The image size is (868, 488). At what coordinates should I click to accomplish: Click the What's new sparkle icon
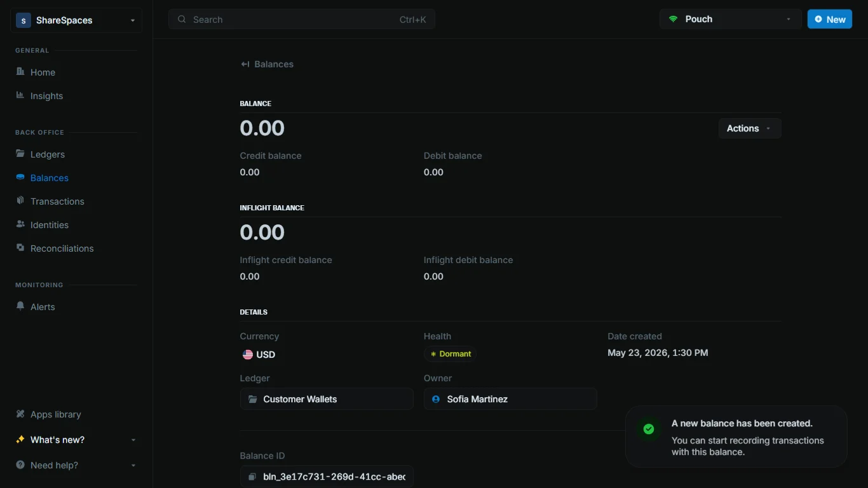(20, 439)
